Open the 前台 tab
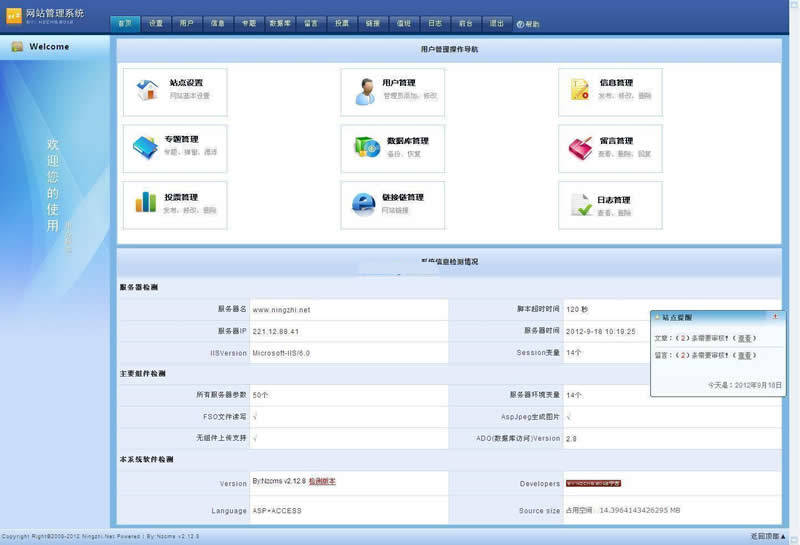The image size is (800, 545). point(466,23)
